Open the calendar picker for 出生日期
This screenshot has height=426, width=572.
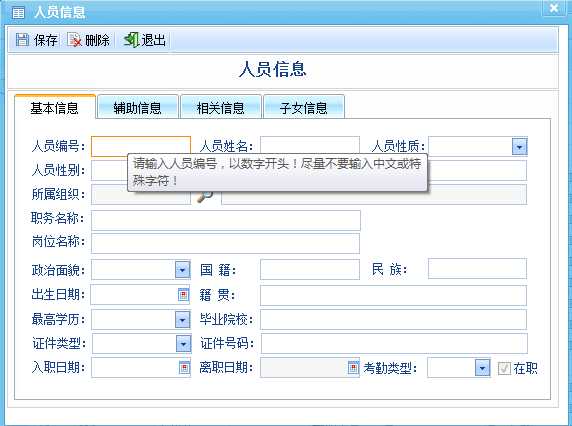pos(183,295)
